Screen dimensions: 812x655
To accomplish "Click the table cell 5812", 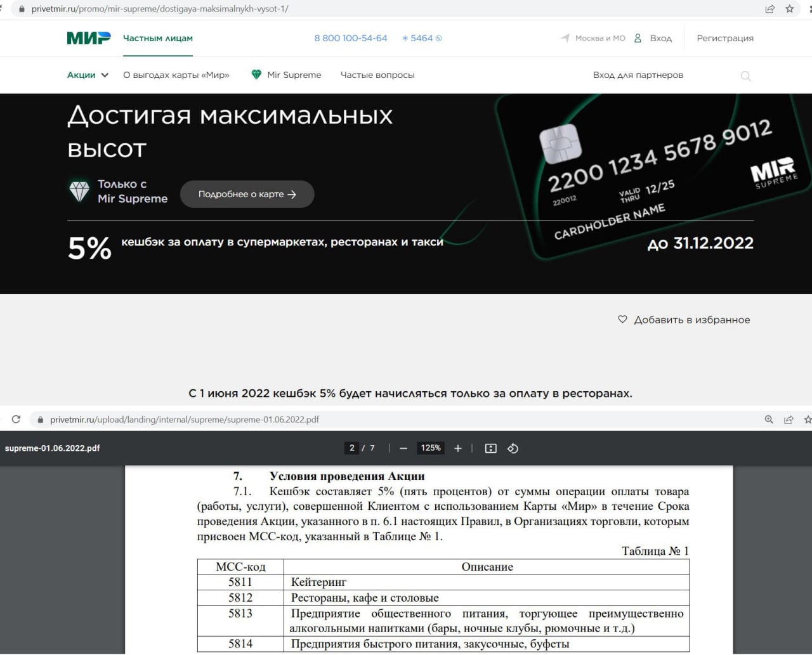I will pos(240,598).
